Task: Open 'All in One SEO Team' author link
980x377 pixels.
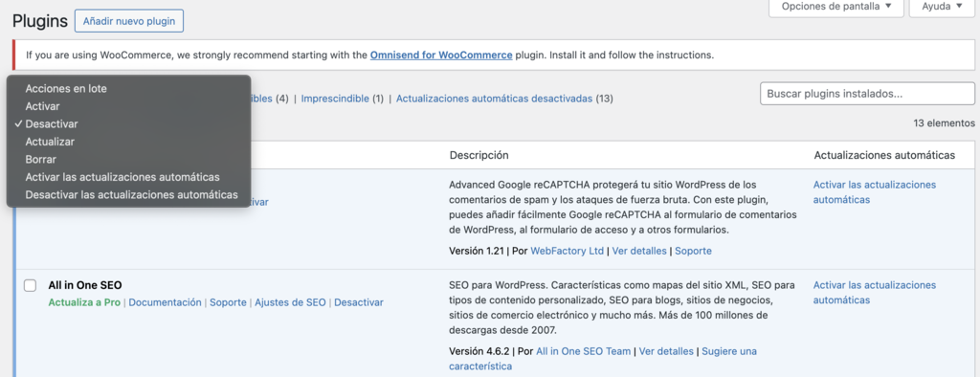Action: pyautogui.click(x=583, y=351)
